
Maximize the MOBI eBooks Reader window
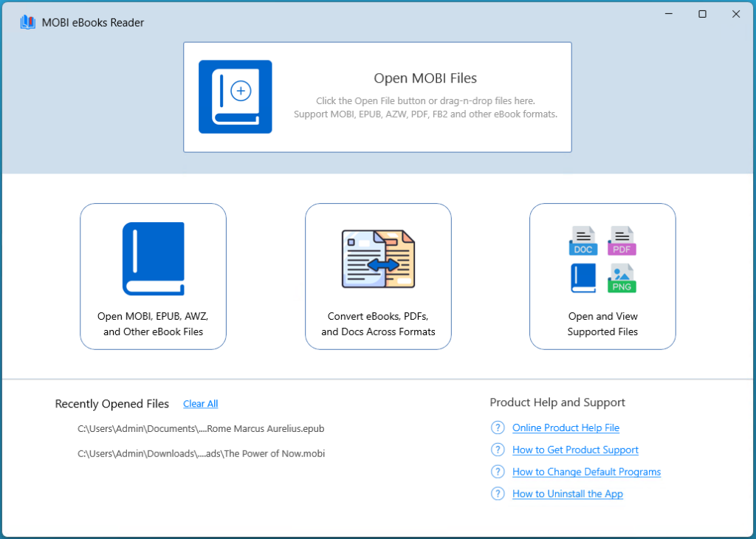(x=703, y=14)
